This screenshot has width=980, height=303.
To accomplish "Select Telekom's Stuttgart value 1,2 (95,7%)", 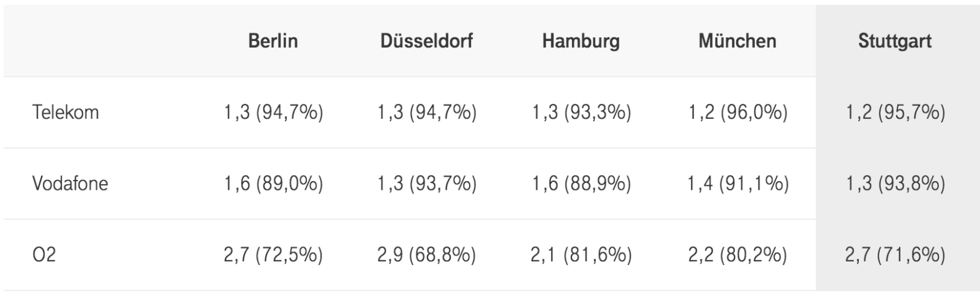I will point(895,113).
